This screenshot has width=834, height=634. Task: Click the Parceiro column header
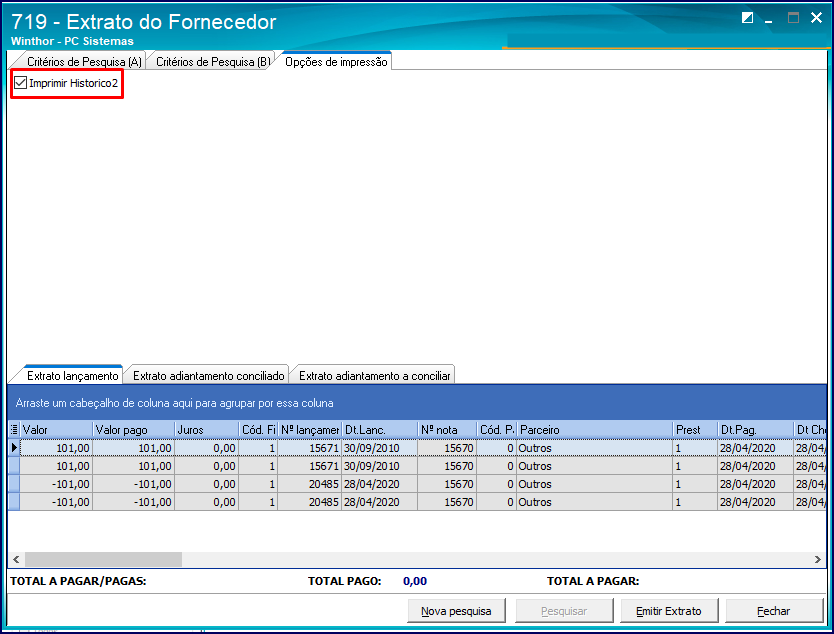(x=595, y=430)
